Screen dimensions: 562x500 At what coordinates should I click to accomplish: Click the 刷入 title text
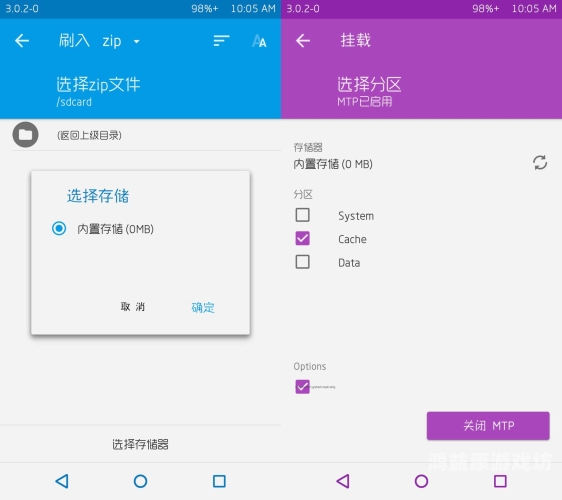pyautogui.click(x=74, y=41)
